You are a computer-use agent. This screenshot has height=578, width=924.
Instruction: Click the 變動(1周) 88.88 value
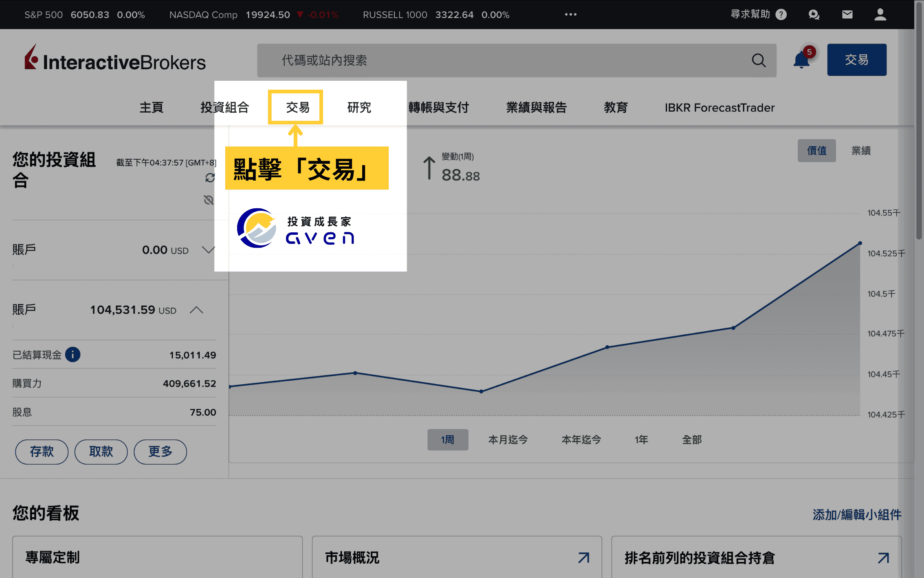pyautogui.click(x=460, y=176)
